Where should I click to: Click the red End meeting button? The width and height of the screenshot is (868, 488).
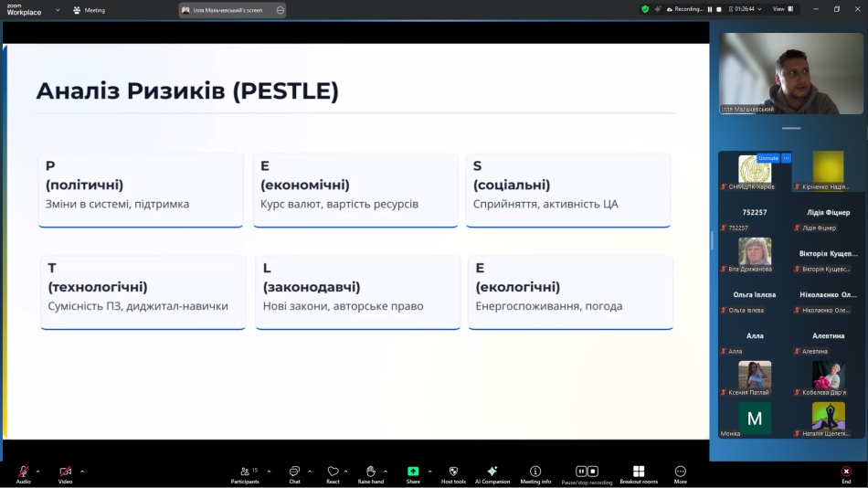pyautogui.click(x=846, y=472)
